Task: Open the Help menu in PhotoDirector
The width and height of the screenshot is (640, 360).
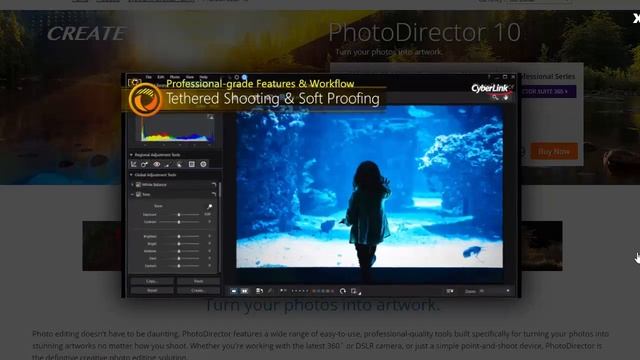Action: pyautogui.click(x=204, y=77)
